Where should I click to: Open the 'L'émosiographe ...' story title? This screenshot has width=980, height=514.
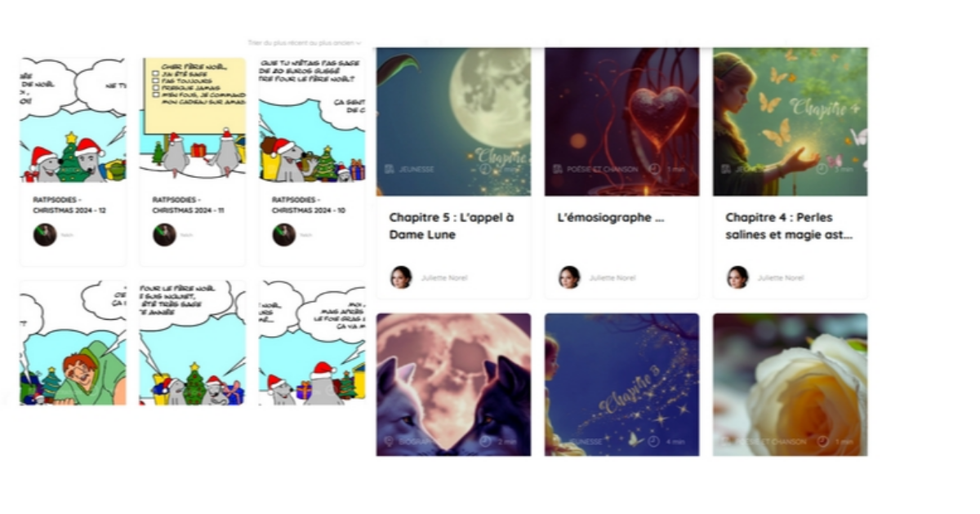coord(610,218)
